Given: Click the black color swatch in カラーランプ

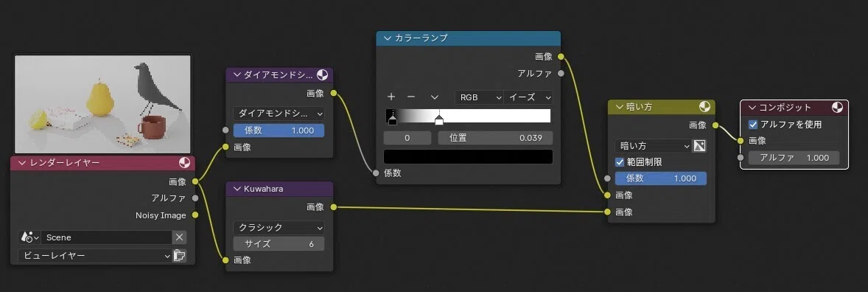Looking at the screenshot, I should pyautogui.click(x=469, y=157).
